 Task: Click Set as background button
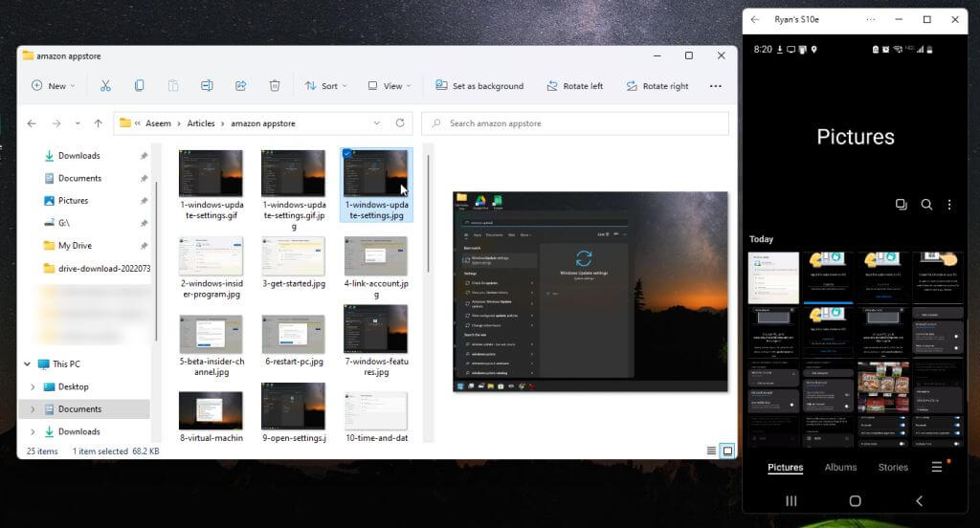coord(479,86)
